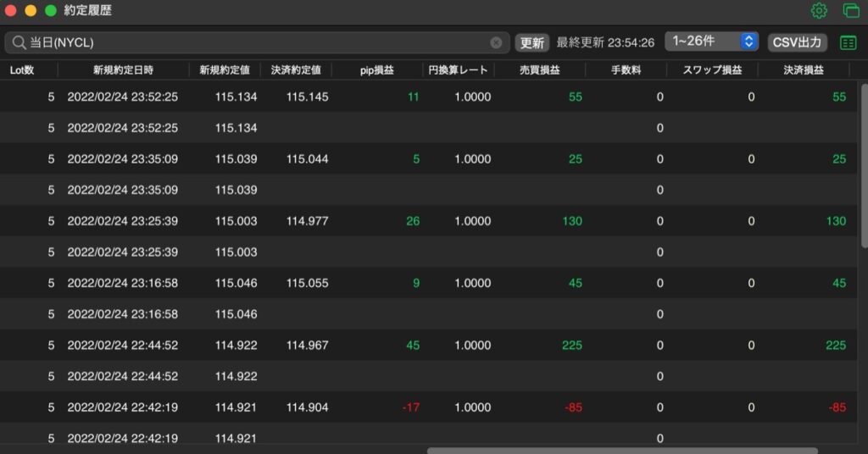868x454 pixels.
Task: Sort by the 手数料 column header
Action: 626,70
